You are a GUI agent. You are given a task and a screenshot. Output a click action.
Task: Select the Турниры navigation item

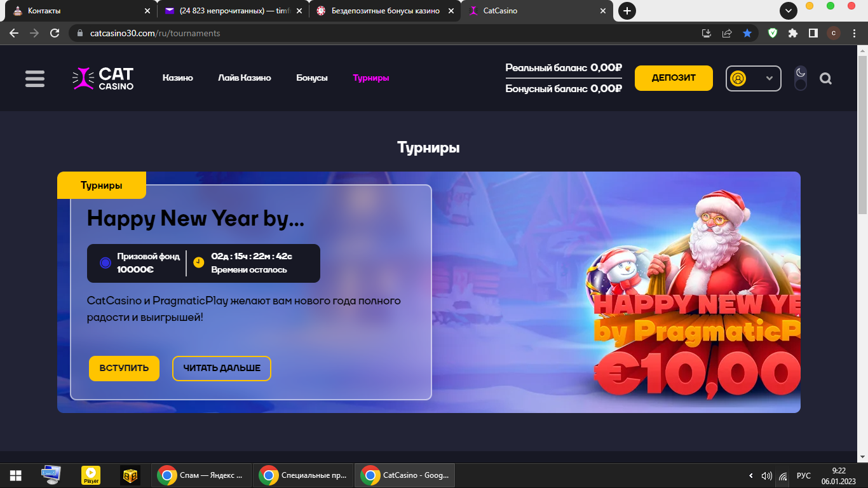[x=371, y=78]
